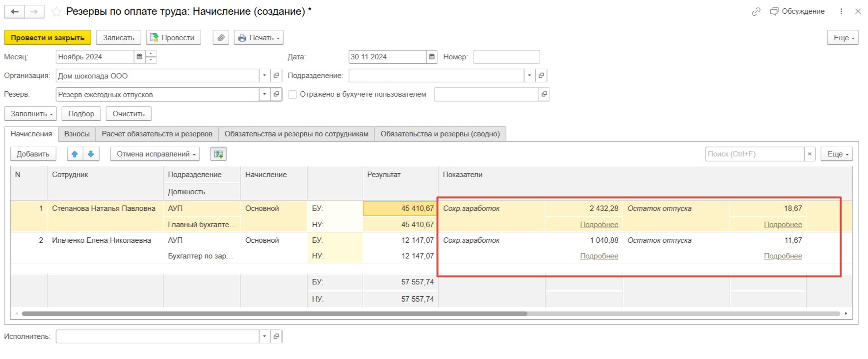This screenshot has width=868, height=359.
Task: Open attached files via paperclip icon
Action: [x=221, y=38]
